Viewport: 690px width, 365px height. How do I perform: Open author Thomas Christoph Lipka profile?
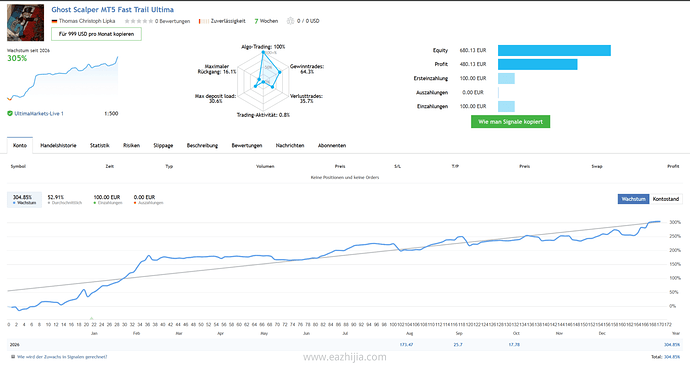coord(87,21)
